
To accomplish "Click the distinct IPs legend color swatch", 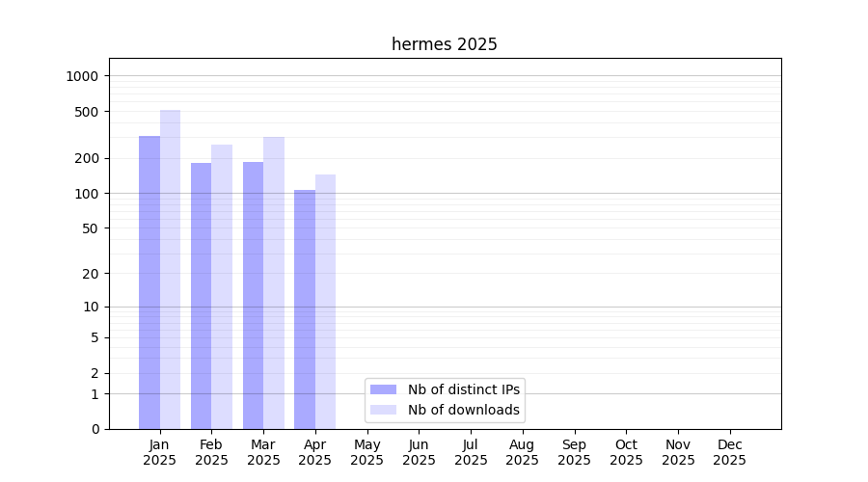I will point(383,389).
